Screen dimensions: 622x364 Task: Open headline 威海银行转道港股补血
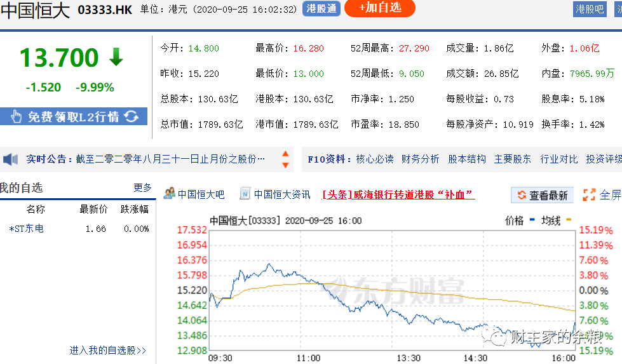398,194
